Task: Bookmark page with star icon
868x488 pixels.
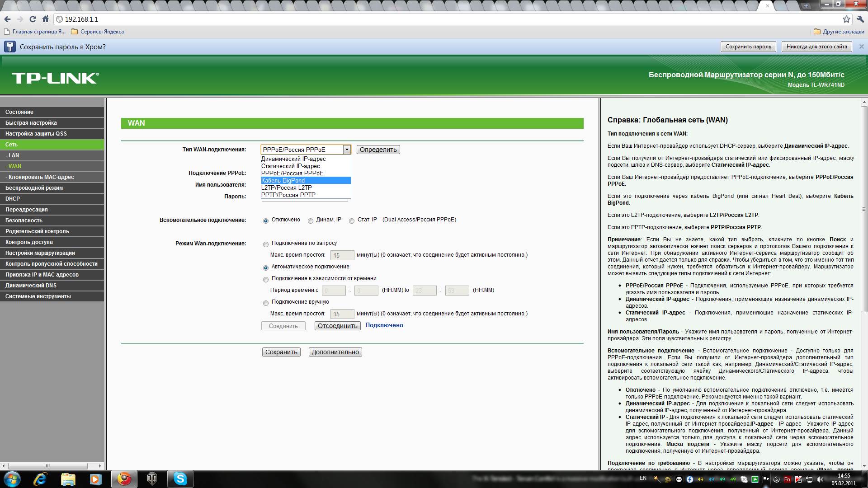Action: point(846,19)
